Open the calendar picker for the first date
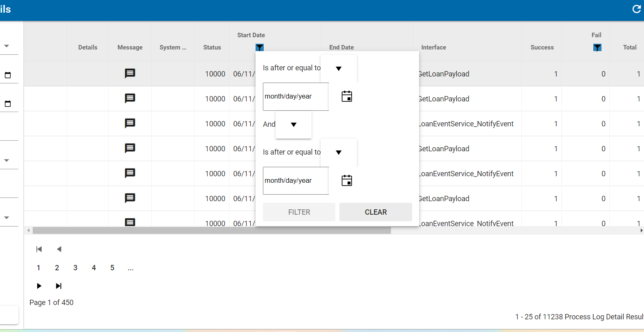644x332 pixels. (x=347, y=96)
